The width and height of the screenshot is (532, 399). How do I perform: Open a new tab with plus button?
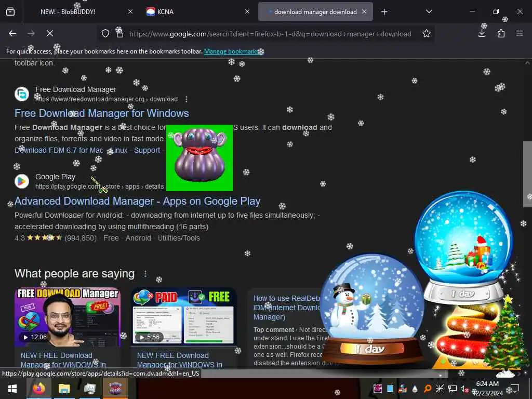tap(384, 12)
